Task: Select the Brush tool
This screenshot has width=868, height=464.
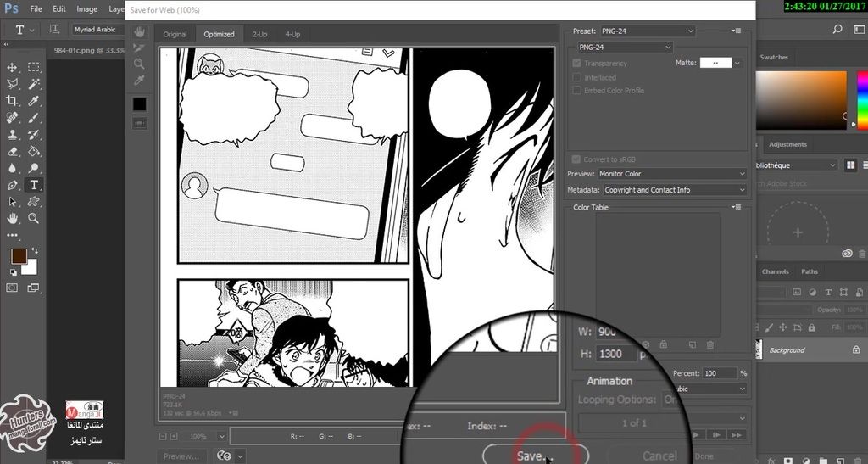Action: click(x=34, y=118)
